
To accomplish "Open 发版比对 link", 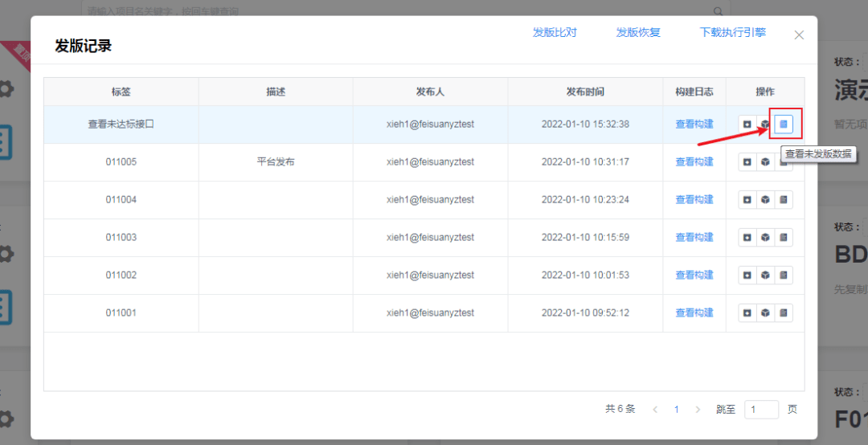I will click(555, 32).
